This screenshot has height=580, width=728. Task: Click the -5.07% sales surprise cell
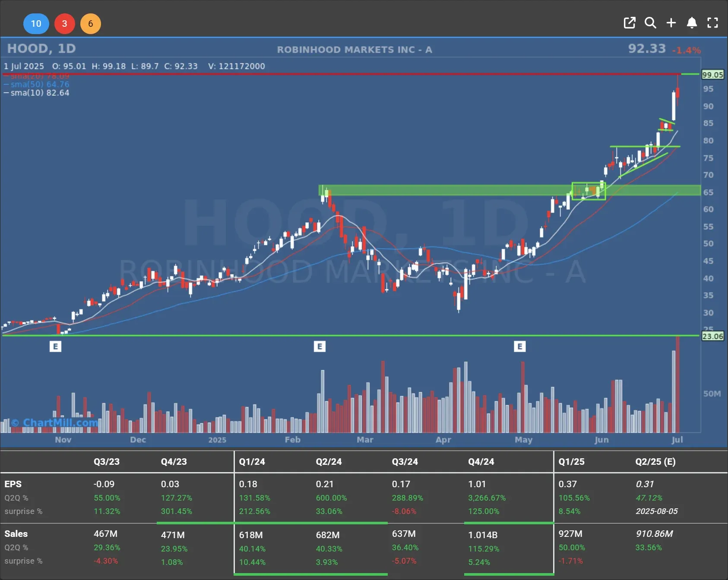404,561
